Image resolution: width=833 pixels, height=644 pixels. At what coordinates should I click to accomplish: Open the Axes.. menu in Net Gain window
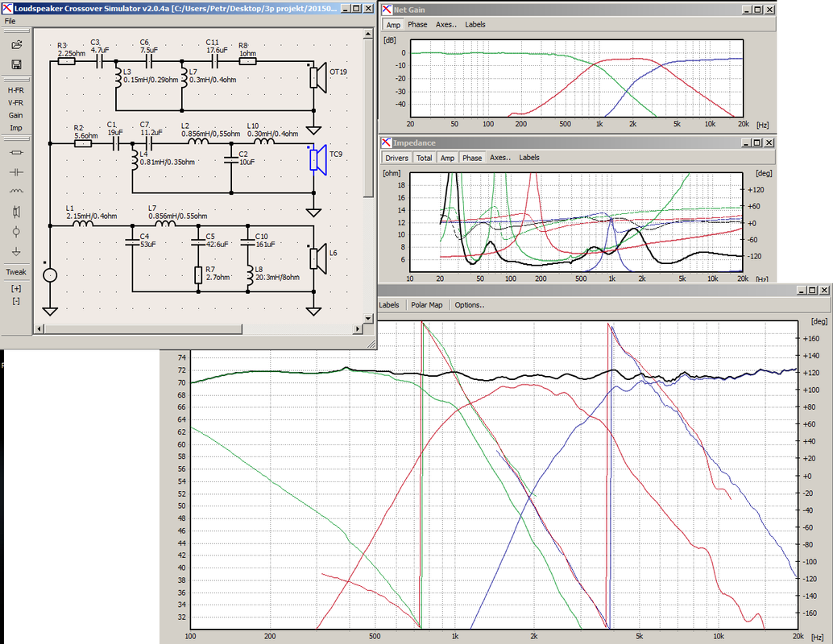click(x=446, y=24)
